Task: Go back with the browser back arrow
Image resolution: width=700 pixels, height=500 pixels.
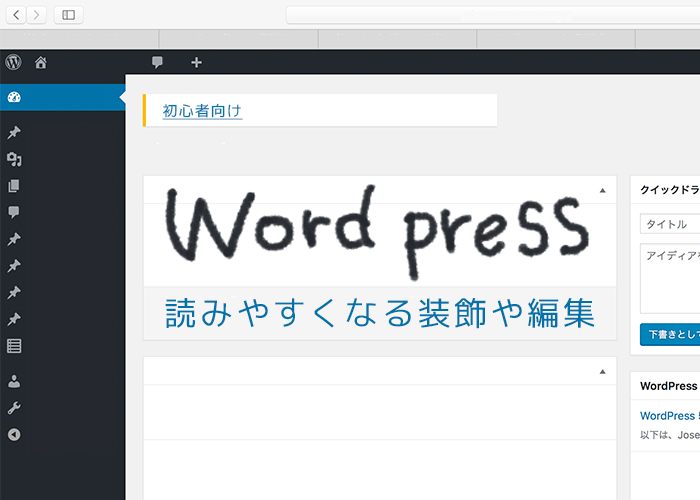Action: click(x=16, y=15)
